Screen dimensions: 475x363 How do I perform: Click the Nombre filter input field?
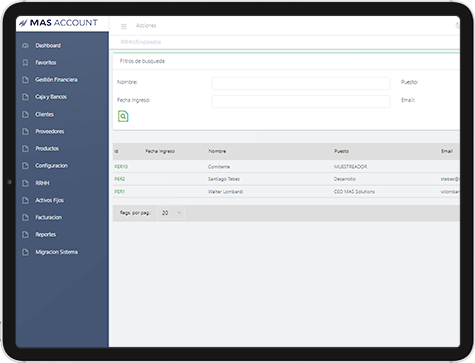301,83
